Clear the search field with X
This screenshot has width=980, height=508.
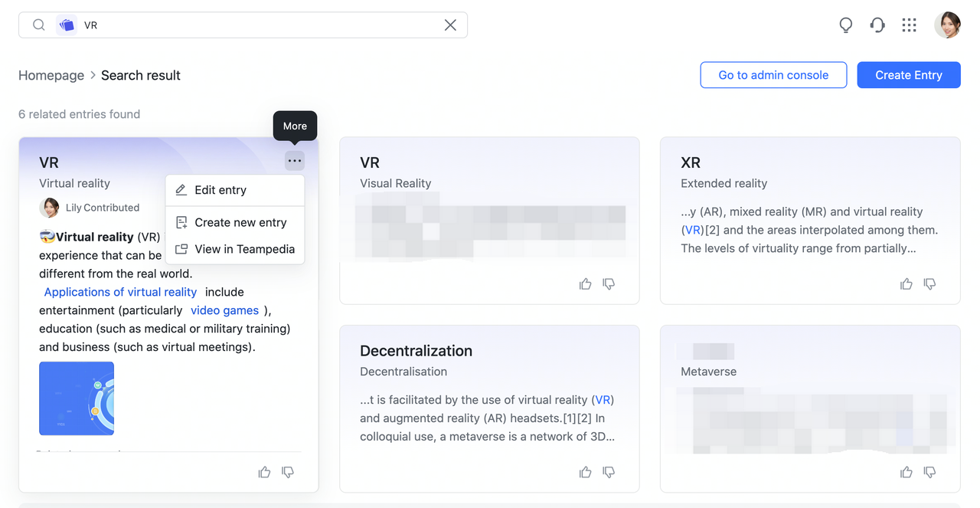click(450, 25)
